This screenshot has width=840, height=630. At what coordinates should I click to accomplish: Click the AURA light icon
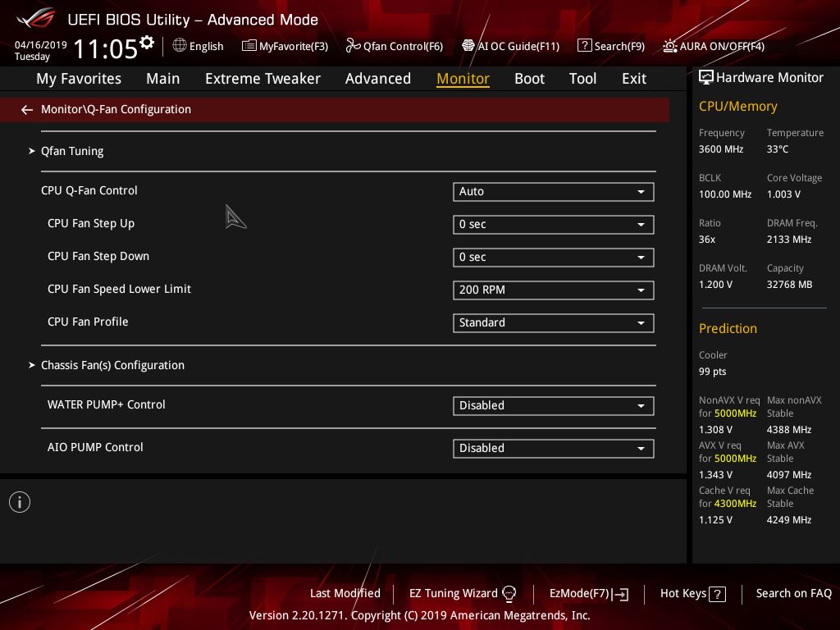pyautogui.click(x=669, y=46)
